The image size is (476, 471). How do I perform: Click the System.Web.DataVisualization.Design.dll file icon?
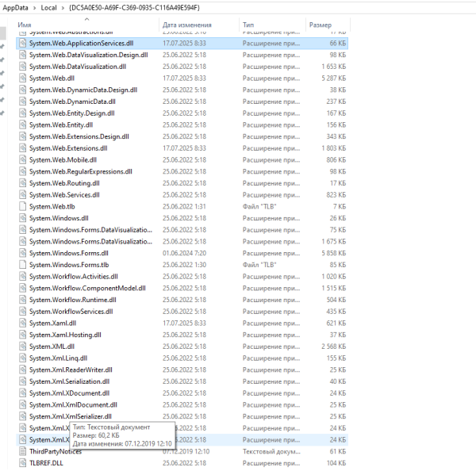tap(22, 55)
